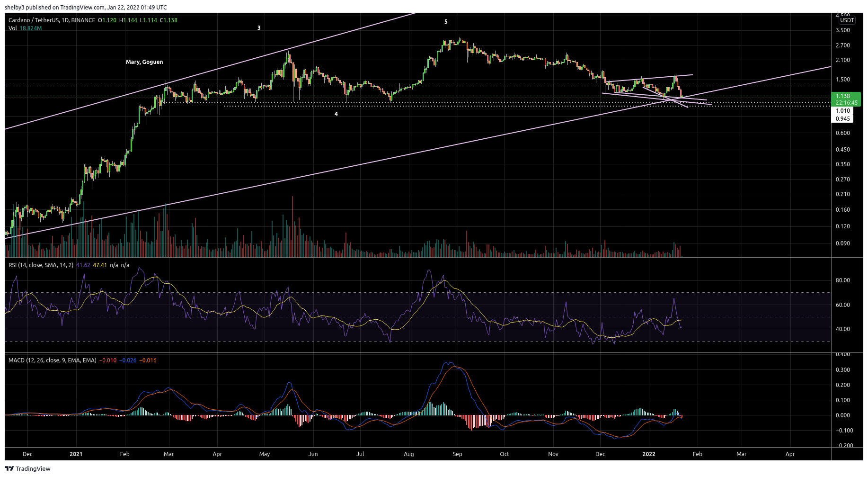Click the wave label '3' annotation
868x477 pixels.
pyautogui.click(x=259, y=28)
